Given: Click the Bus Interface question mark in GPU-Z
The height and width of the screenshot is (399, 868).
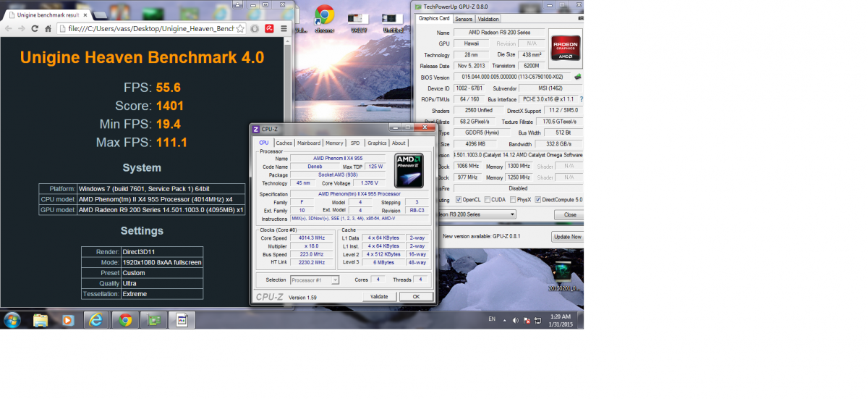Looking at the screenshot, I should [581, 99].
